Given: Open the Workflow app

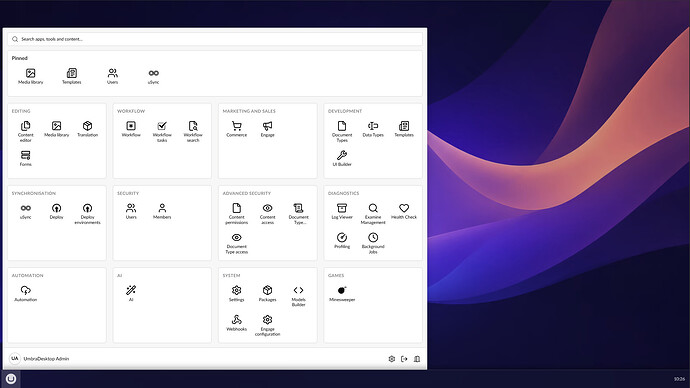Looking at the screenshot, I should click(131, 129).
